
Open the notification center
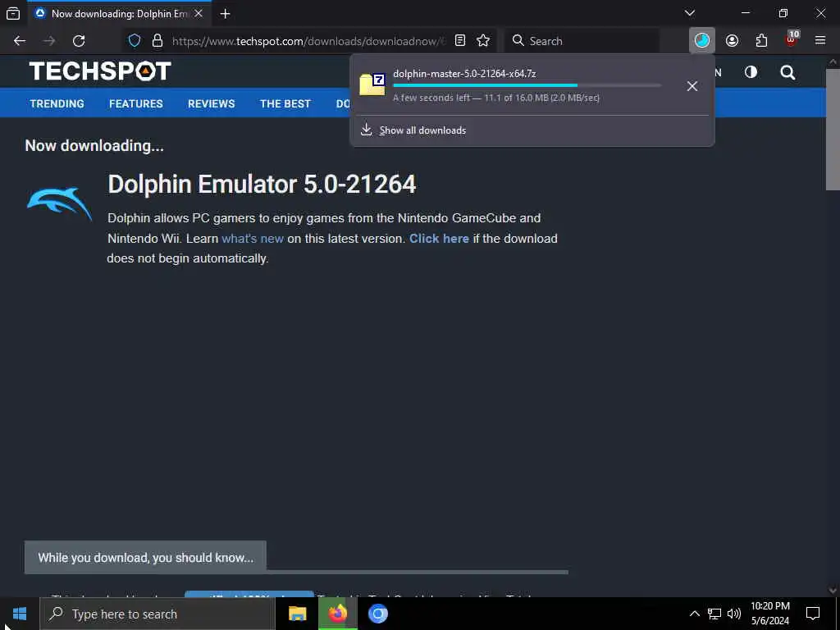point(813,614)
